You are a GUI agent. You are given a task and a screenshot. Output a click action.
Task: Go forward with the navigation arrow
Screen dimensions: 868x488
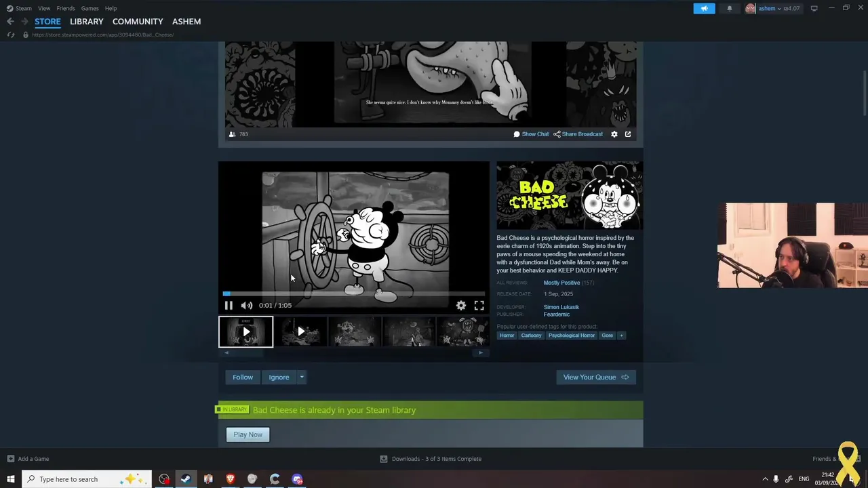point(24,21)
